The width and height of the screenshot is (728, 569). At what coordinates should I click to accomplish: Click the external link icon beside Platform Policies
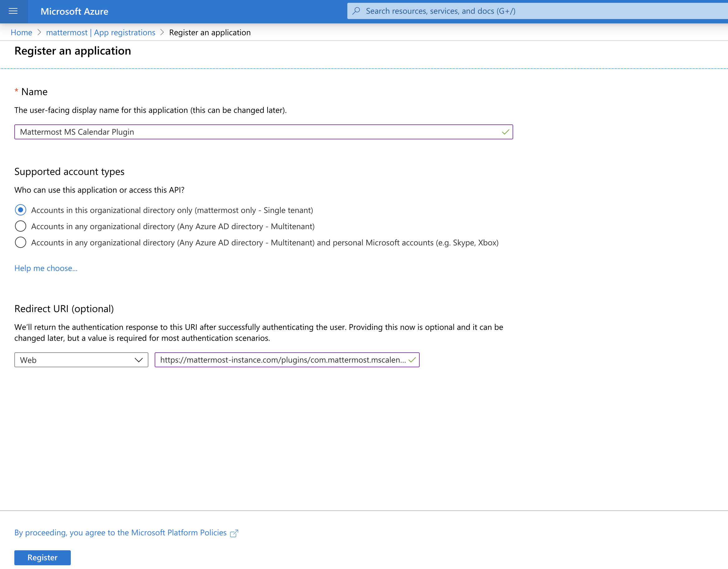point(235,532)
